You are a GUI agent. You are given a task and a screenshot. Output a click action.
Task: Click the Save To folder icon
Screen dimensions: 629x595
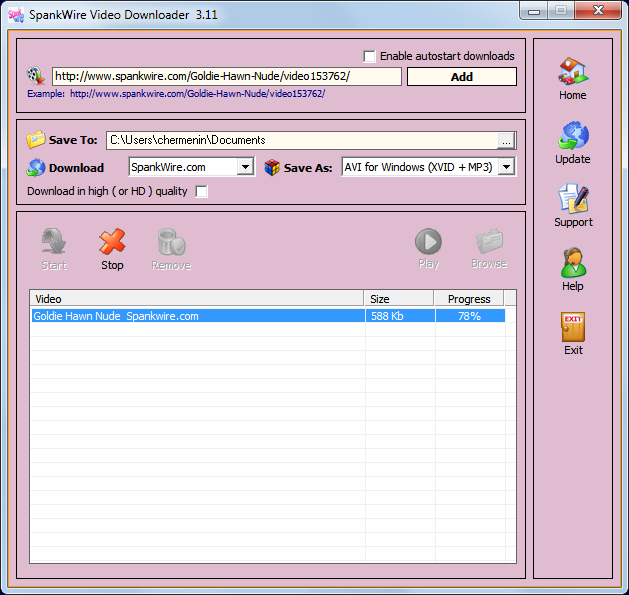click(x=36, y=140)
